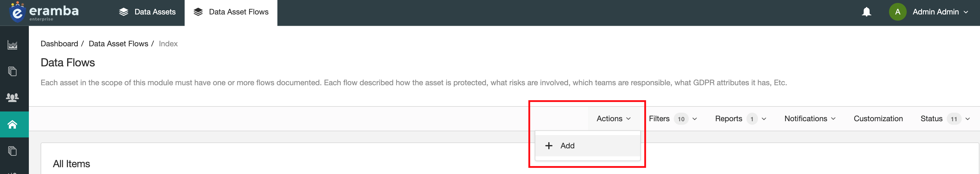Select the highlighted home sidebar icon
This screenshot has width=980, height=174.
click(13, 124)
